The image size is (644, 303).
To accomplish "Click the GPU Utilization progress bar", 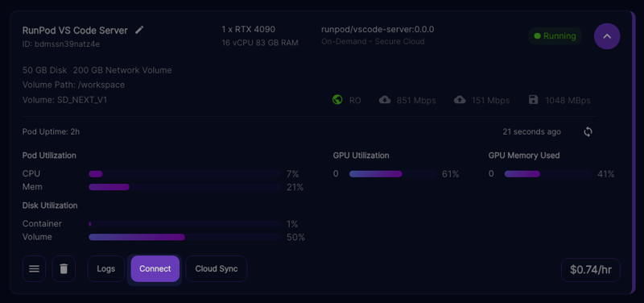I will [x=393, y=174].
